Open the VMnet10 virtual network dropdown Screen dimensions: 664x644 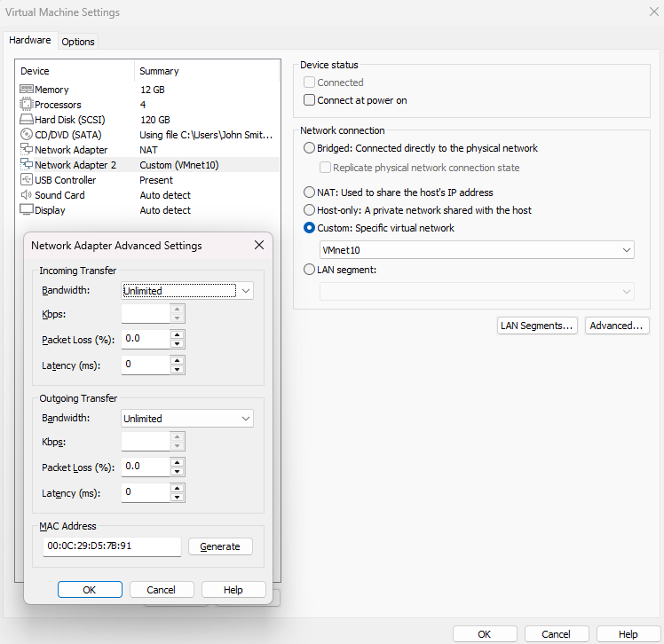tap(477, 250)
